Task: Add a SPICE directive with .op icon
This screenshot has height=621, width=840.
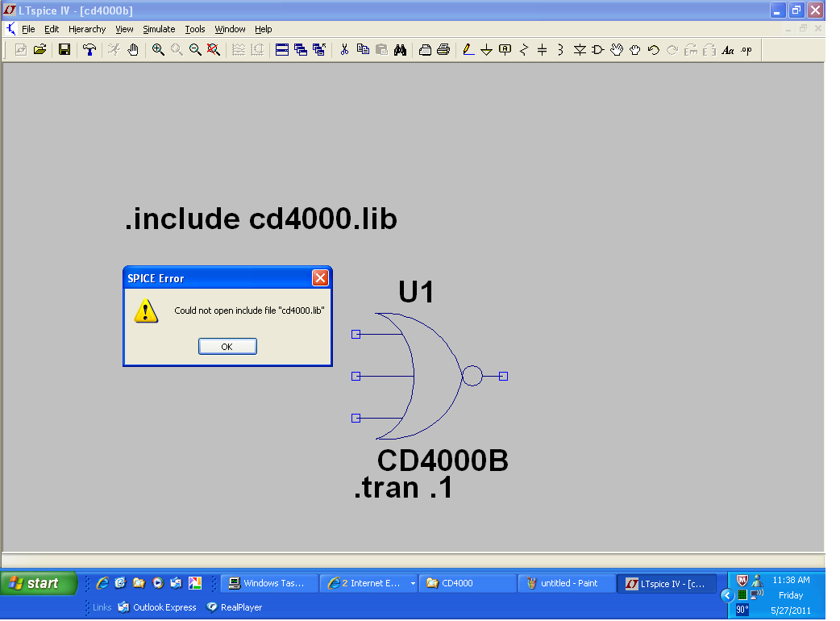Action: [x=746, y=50]
